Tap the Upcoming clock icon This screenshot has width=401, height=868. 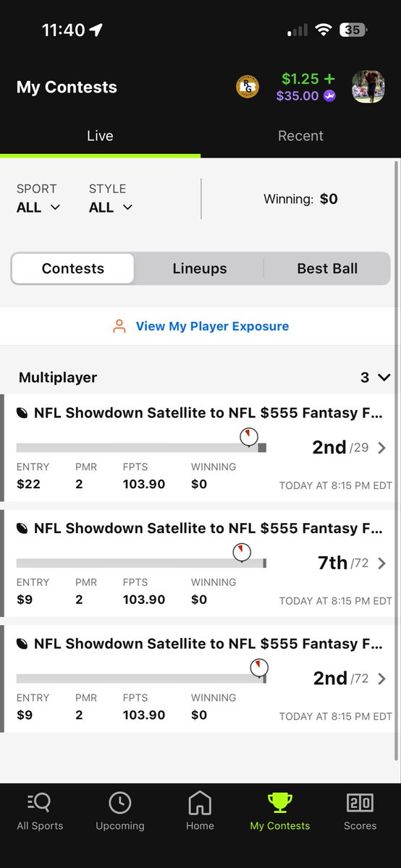click(x=119, y=802)
